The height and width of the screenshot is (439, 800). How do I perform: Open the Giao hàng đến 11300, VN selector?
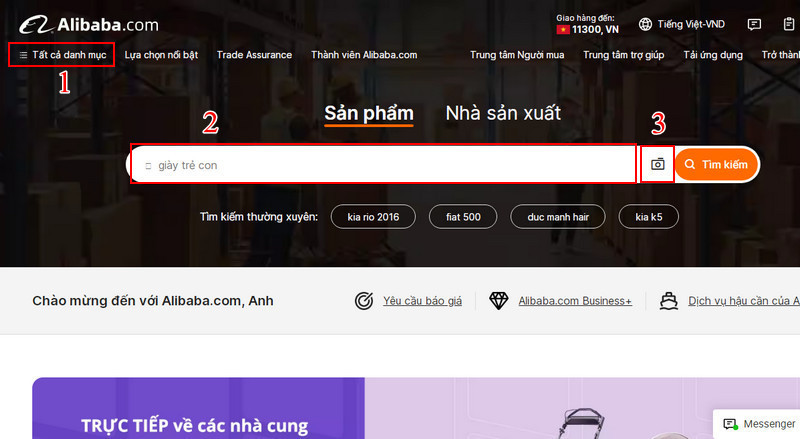click(x=587, y=25)
